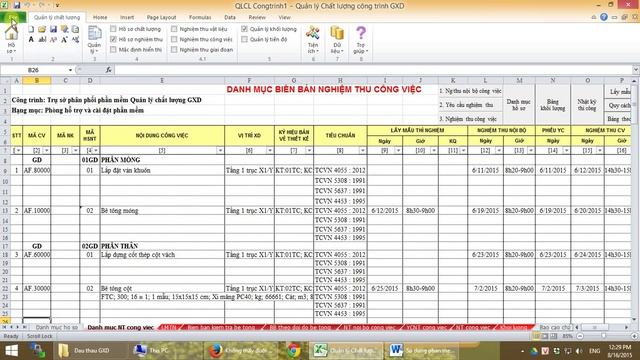
Task: Open the Formulas ribbon tab
Action: (200, 18)
